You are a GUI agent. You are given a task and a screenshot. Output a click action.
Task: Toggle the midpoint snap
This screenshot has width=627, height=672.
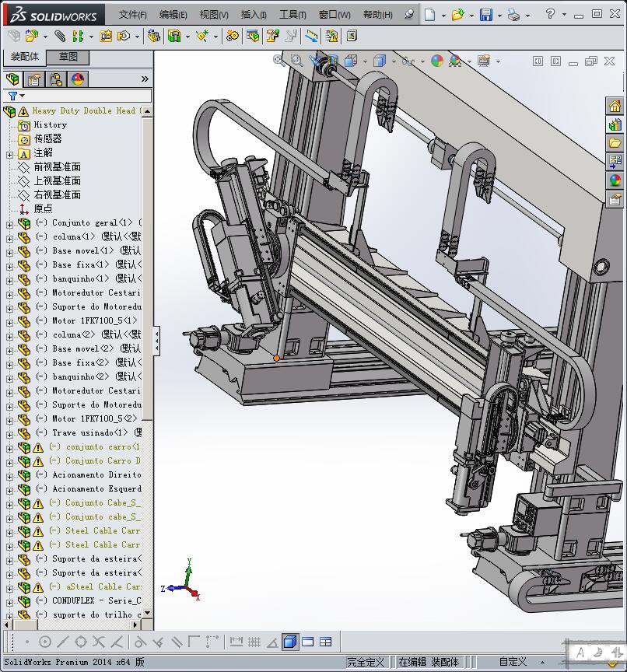click(62, 642)
